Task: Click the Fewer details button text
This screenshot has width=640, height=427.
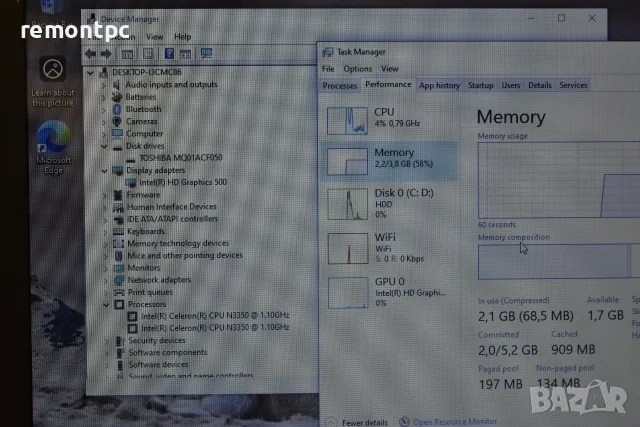Action: (365, 423)
